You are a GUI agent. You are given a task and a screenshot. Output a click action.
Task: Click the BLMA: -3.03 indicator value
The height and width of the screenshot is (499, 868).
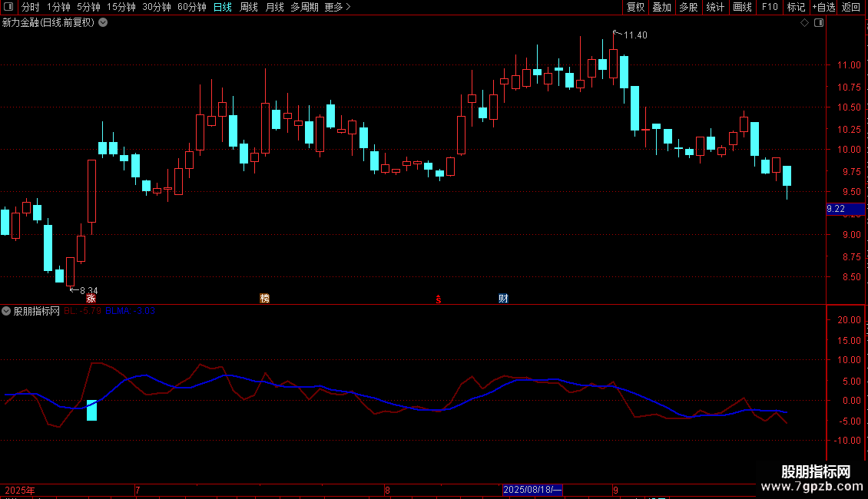[x=130, y=311]
